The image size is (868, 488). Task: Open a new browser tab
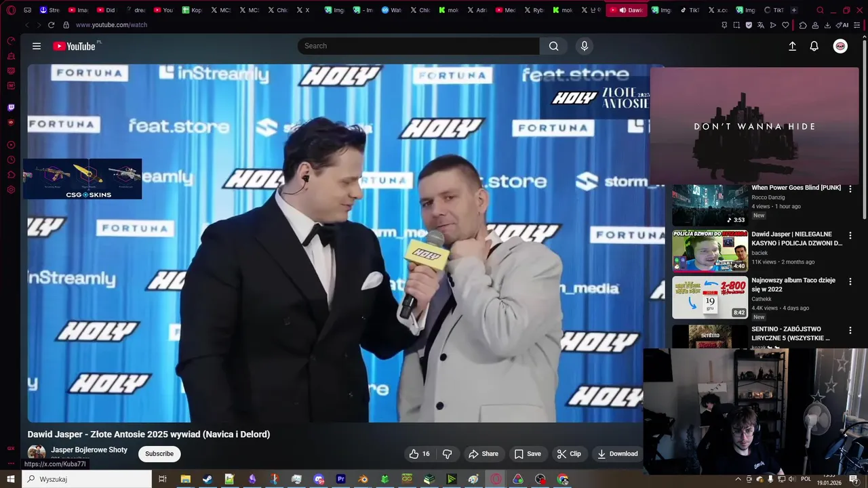(794, 10)
